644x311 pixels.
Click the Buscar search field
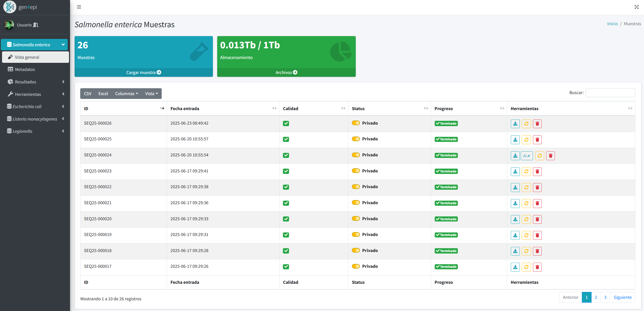(x=610, y=93)
